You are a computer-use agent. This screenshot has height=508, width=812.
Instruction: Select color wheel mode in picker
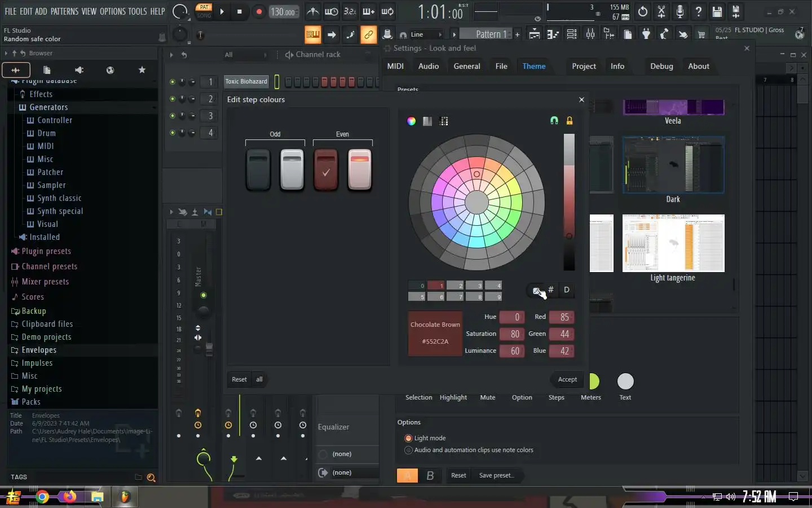pyautogui.click(x=412, y=121)
